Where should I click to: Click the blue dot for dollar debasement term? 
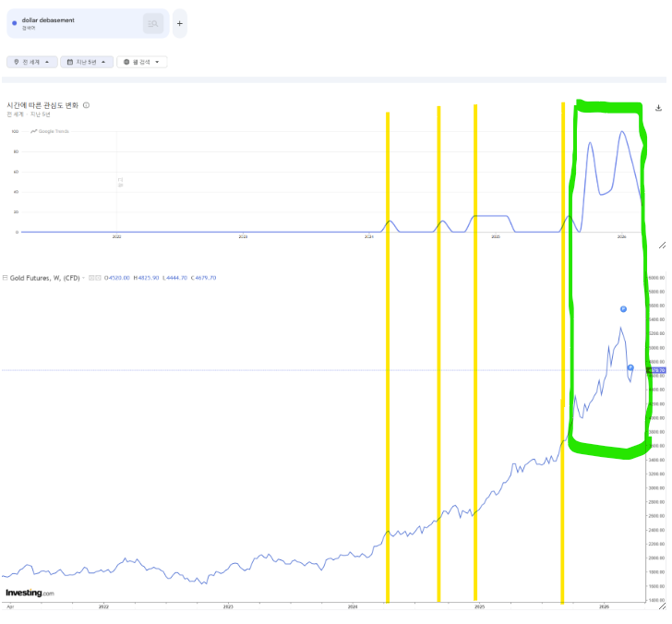(x=14, y=23)
